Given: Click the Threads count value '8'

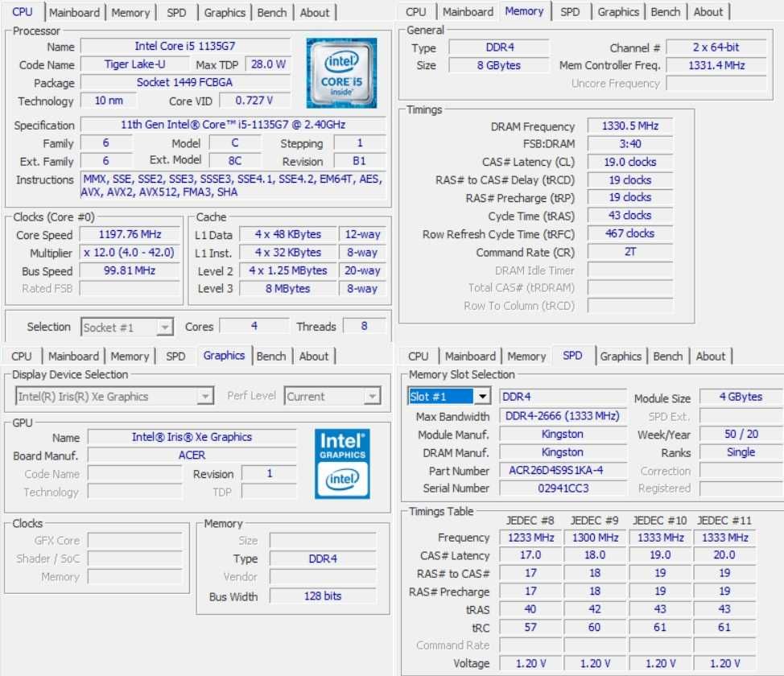Looking at the screenshot, I should (364, 326).
